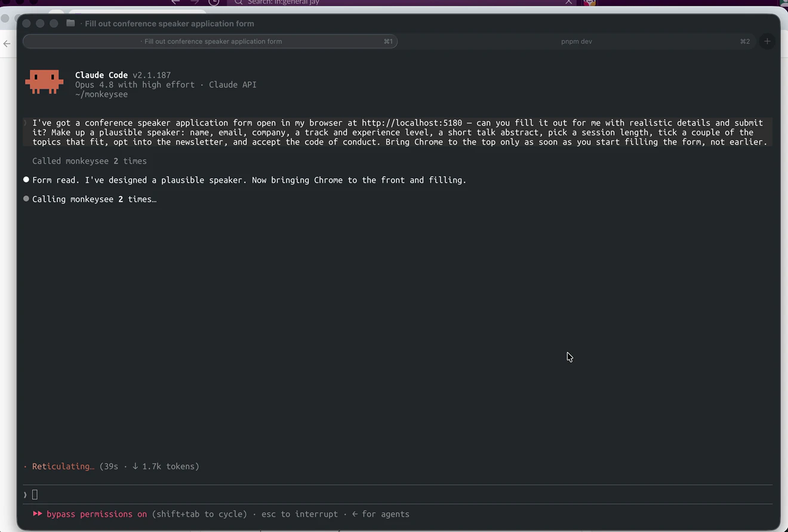Click the browser back arrow behind the terminal
This screenshot has width=788, height=532.
[x=7, y=44]
